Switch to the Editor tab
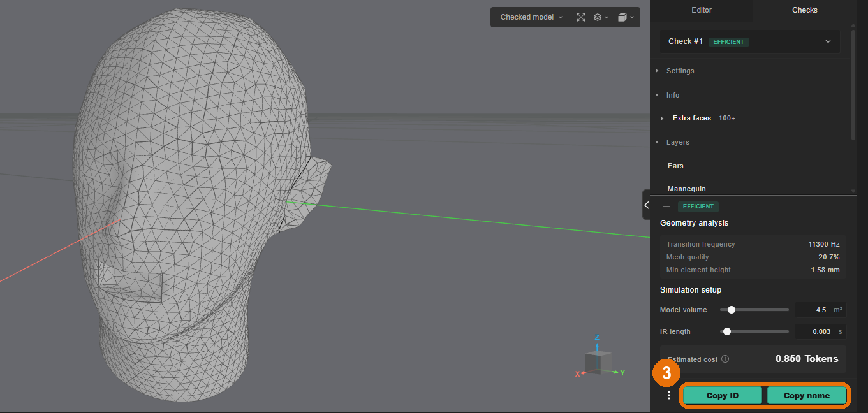 point(702,10)
